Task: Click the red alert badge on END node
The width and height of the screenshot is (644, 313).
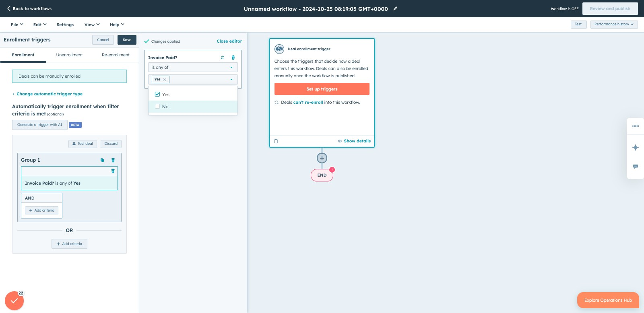Action: 332,170
